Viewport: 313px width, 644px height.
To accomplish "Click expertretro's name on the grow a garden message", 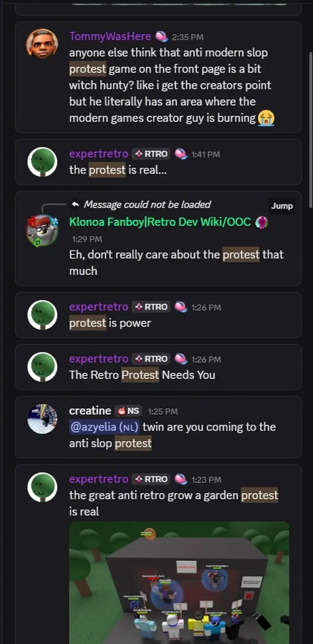I will pyautogui.click(x=99, y=479).
